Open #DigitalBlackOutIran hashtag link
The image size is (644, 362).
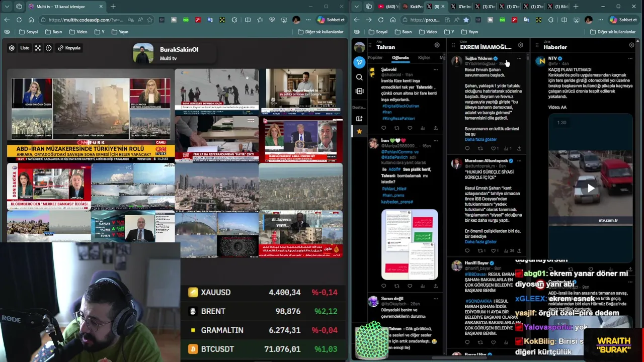point(400,106)
